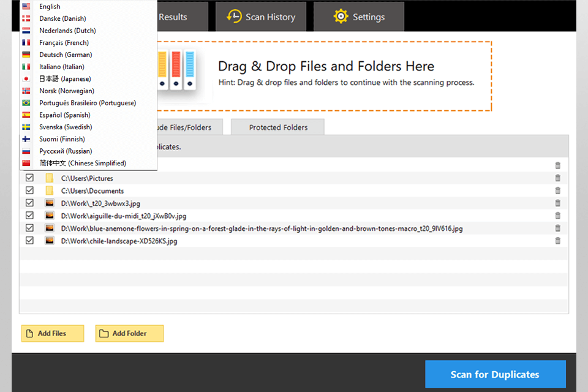The width and height of the screenshot is (588, 392).
Task: Pick Русский (Russian) language option
Action: 66,151
